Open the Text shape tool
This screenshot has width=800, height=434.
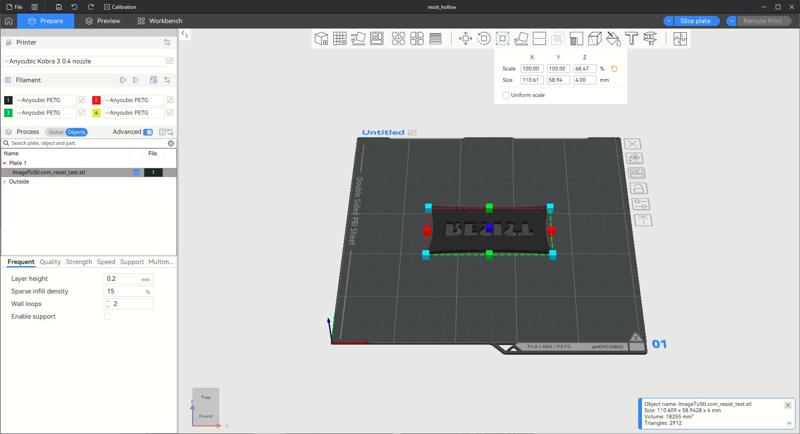pyautogui.click(x=632, y=39)
